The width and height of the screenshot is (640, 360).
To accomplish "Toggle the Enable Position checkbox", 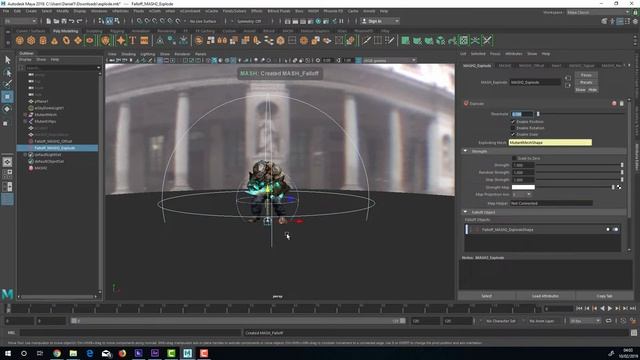I will click(513, 122).
